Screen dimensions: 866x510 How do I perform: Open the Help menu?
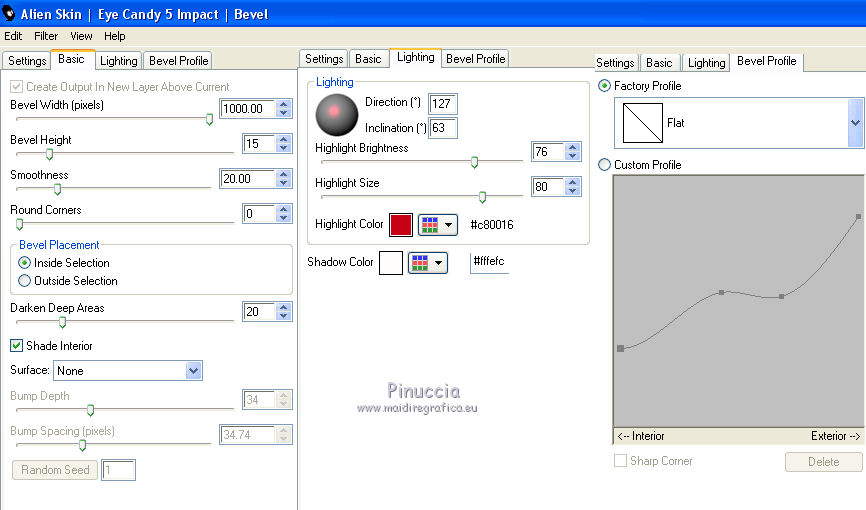click(115, 36)
